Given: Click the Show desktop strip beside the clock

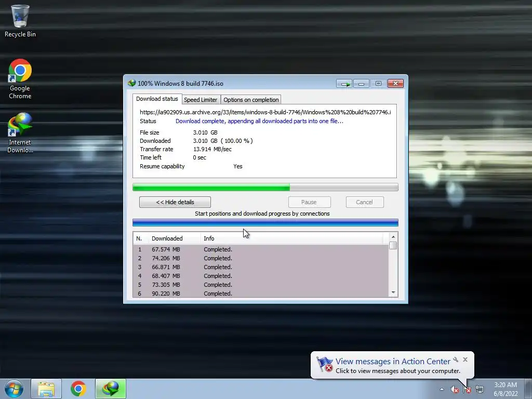Looking at the screenshot, I should [x=528, y=389].
